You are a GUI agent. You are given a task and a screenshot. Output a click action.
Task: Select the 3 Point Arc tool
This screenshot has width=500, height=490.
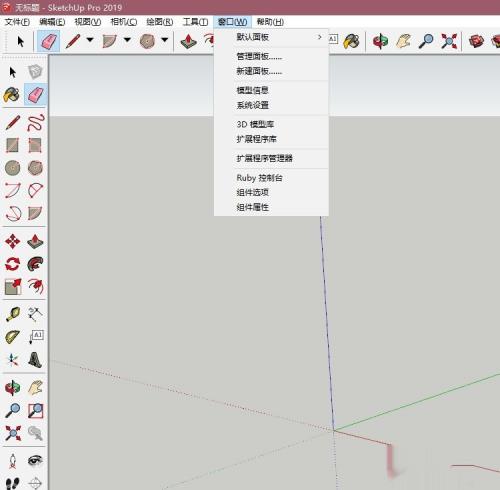pyautogui.click(x=13, y=213)
